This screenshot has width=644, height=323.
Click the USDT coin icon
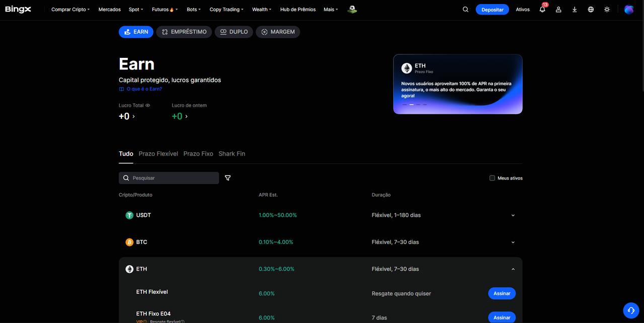pos(129,215)
